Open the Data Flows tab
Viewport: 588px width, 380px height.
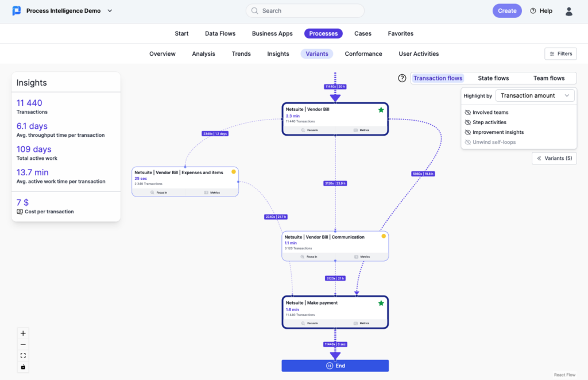click(x=220, y=33)
